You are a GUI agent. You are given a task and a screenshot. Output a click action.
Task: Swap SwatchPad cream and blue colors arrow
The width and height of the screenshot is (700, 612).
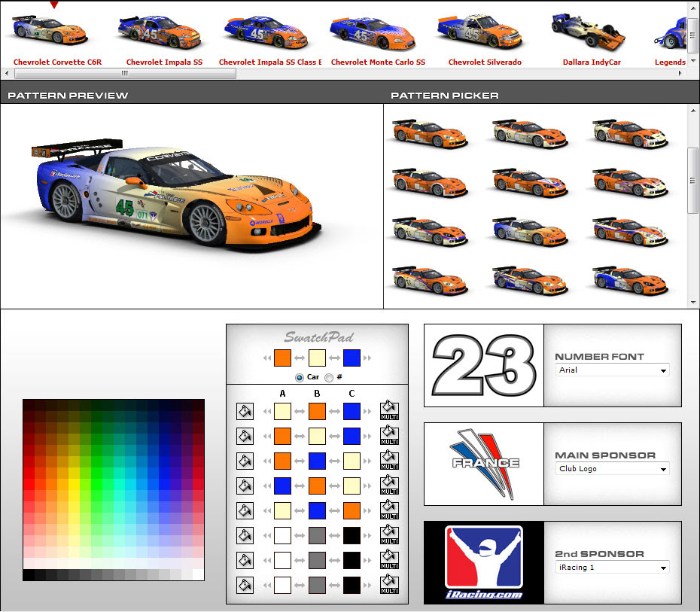point(334,358)
